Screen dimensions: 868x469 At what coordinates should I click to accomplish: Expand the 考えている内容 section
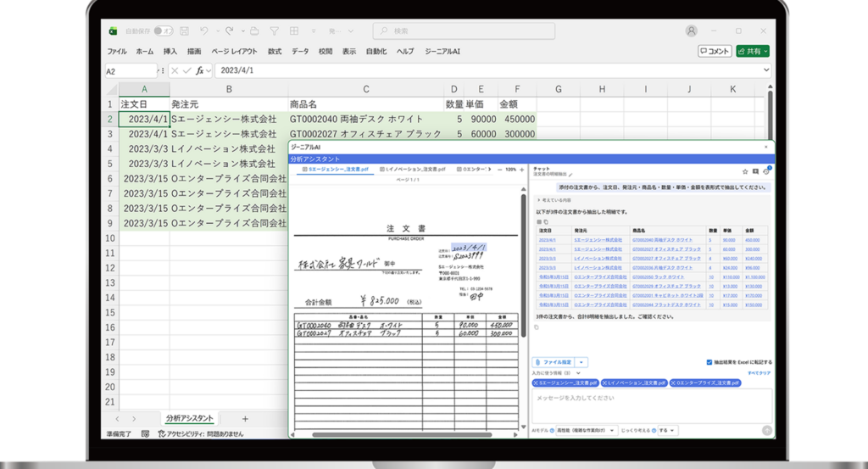click(x=554, y=200)
